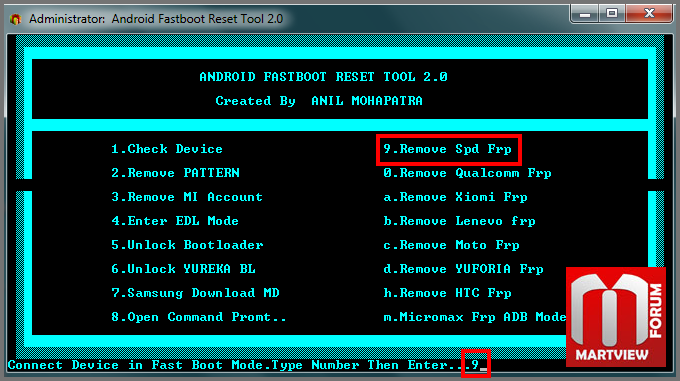Maximize the Android Fastboot Reset Tool window
The height and width of the screenshot is (381, 680).
[x=612, y=14]
